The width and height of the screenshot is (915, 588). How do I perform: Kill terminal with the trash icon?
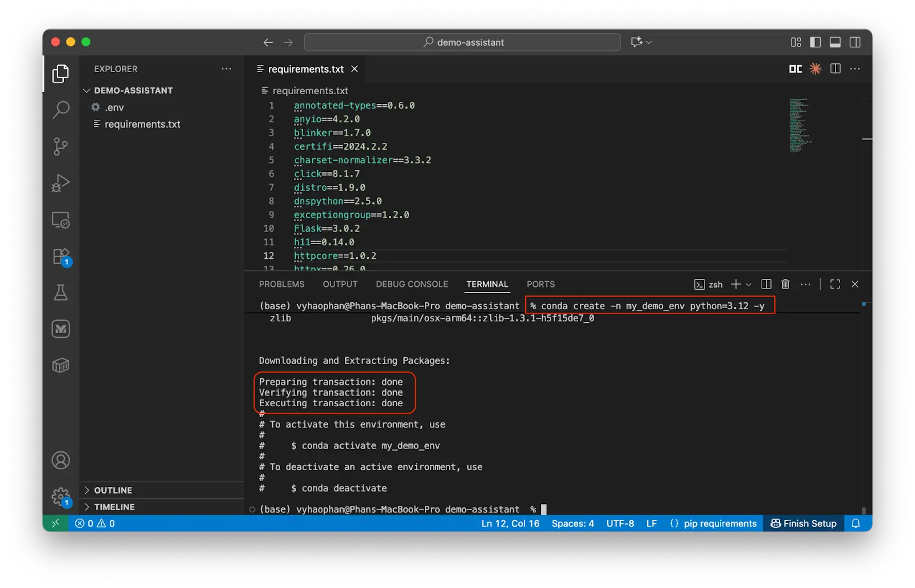point(785,284)
